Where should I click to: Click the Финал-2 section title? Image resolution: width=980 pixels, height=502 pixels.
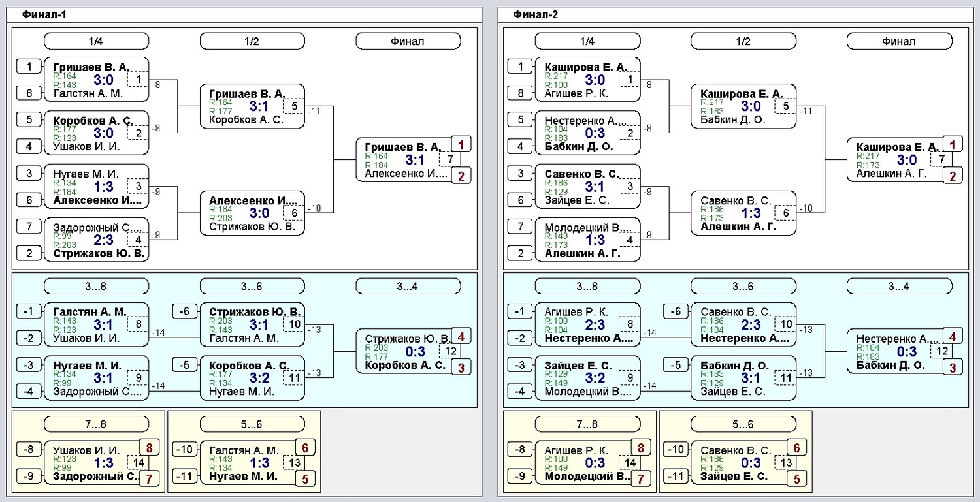[x=535, y=14]
